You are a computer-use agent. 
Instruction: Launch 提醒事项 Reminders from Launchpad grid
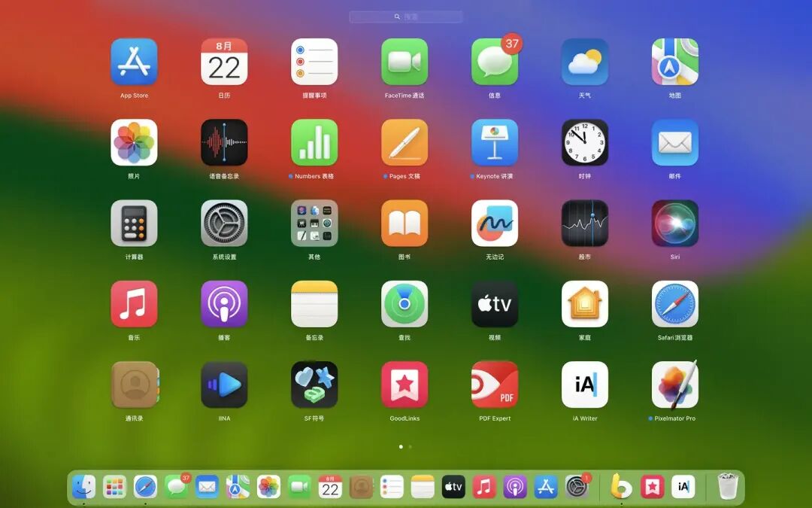point(314,62)
